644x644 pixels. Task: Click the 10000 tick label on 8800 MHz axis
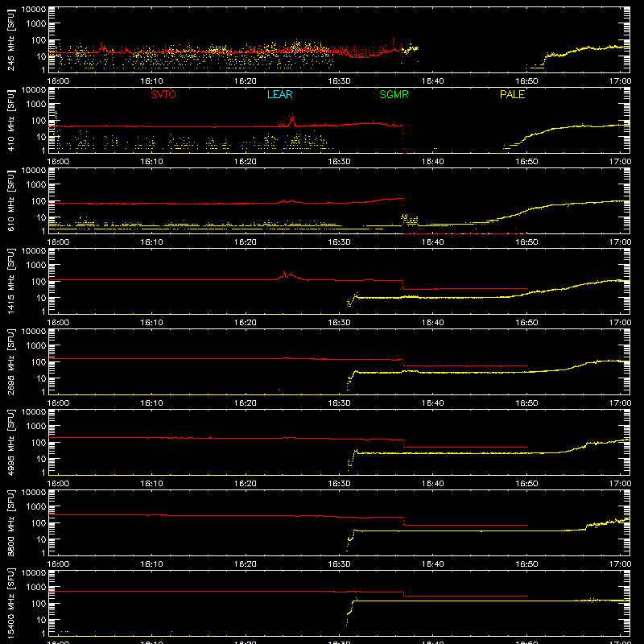click(x=34, y=493)
